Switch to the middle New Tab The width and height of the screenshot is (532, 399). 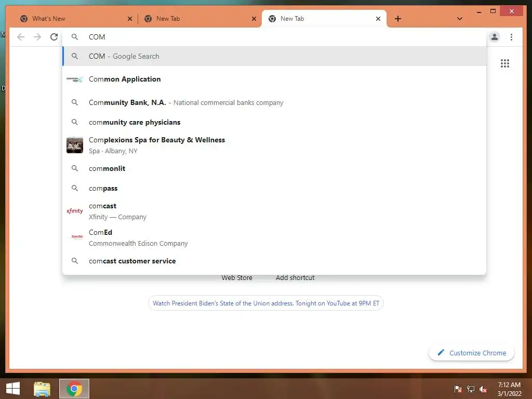[199, 19]
